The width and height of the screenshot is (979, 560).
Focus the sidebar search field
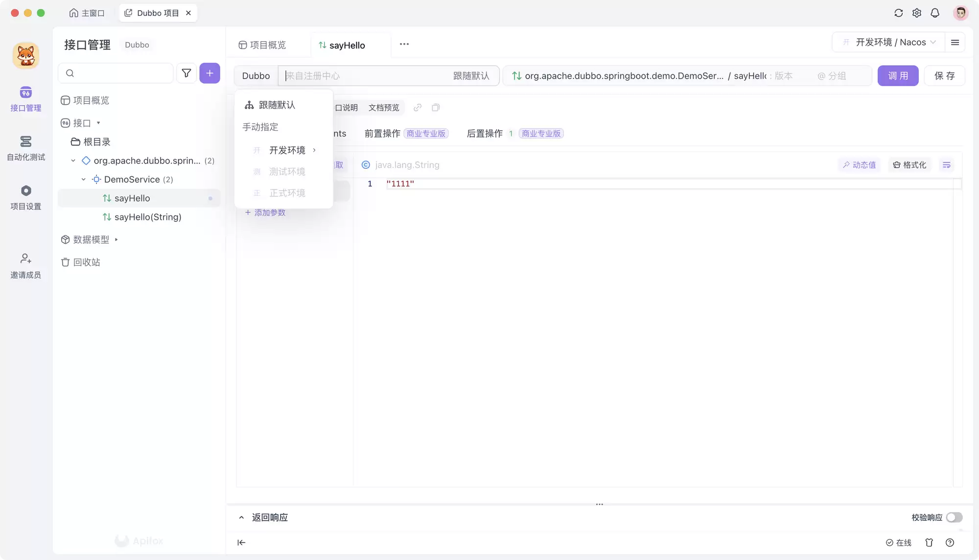click(116, 73)
